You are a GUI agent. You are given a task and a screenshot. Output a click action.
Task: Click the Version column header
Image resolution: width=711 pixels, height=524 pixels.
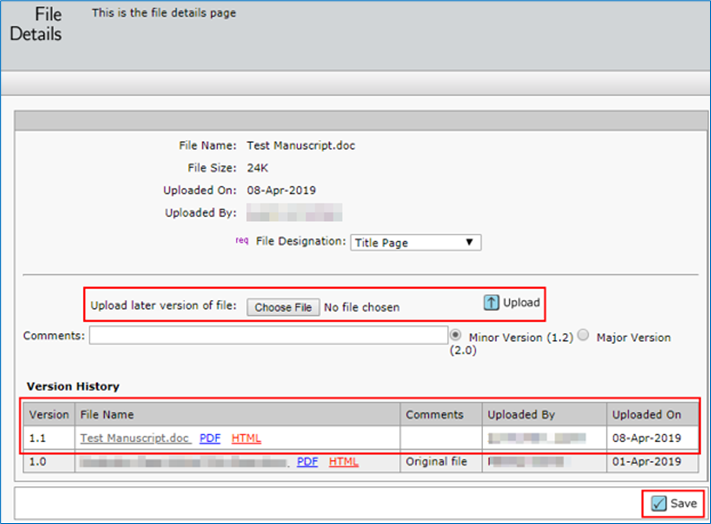(x=49, y=414)
